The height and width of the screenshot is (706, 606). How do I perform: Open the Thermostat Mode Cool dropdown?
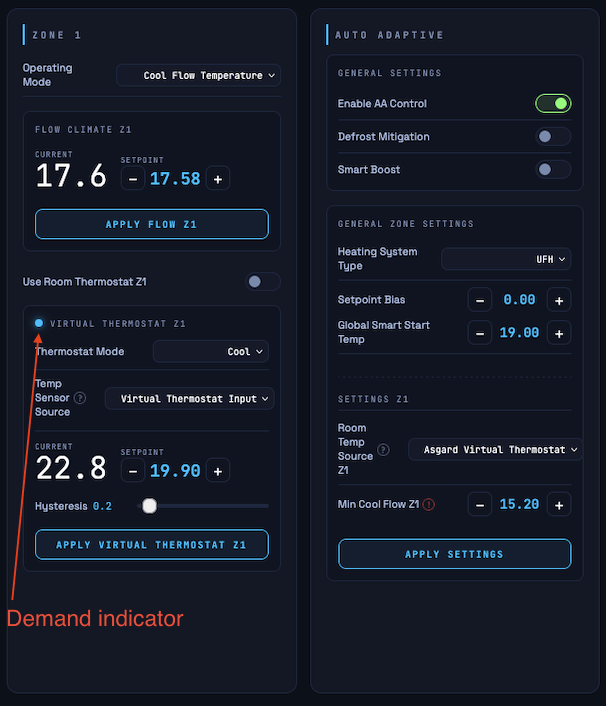click(211, 352)
